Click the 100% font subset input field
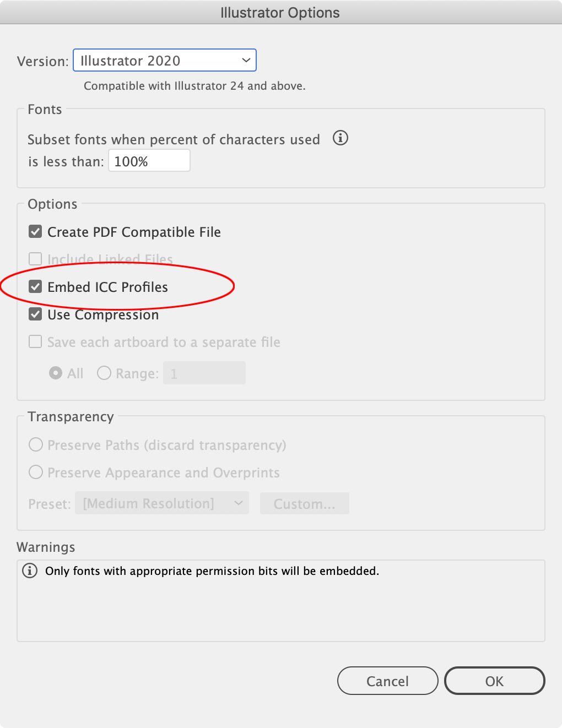 (x=149, y=160)
